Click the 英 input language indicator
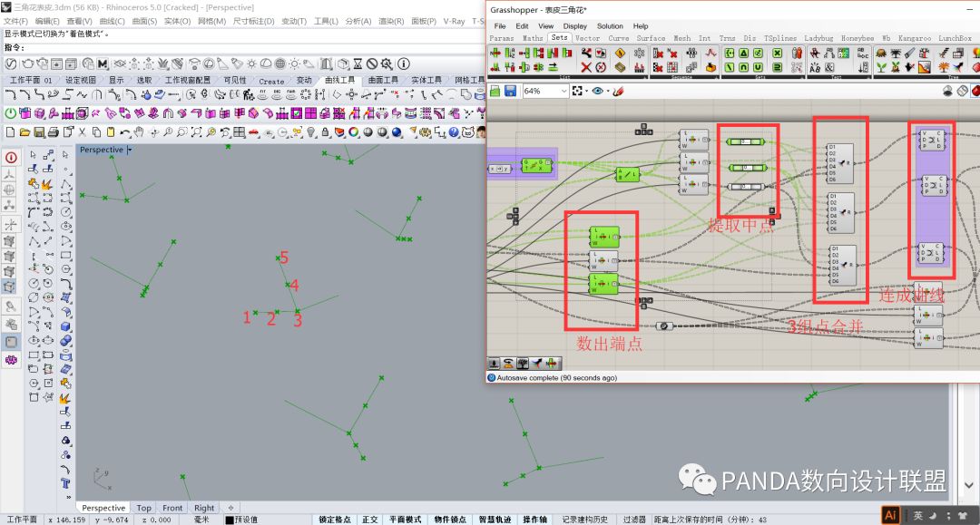 pos(917,515)
